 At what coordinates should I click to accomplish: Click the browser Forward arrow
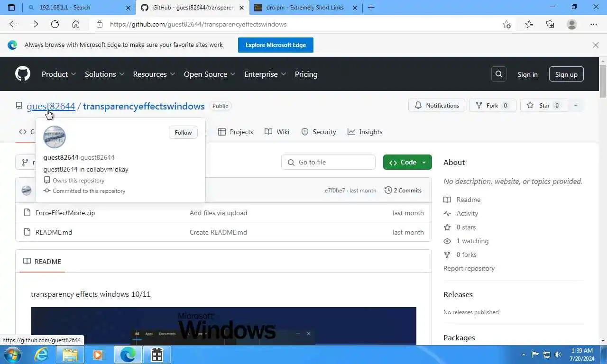tap(34, 24)
